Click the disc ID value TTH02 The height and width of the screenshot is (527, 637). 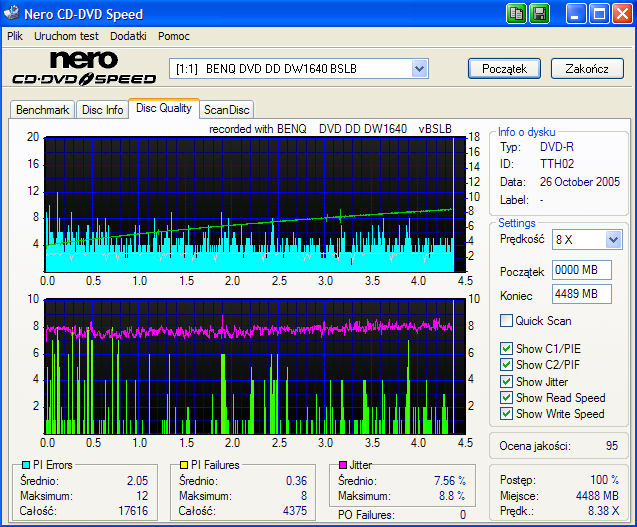tap(557, 164)
